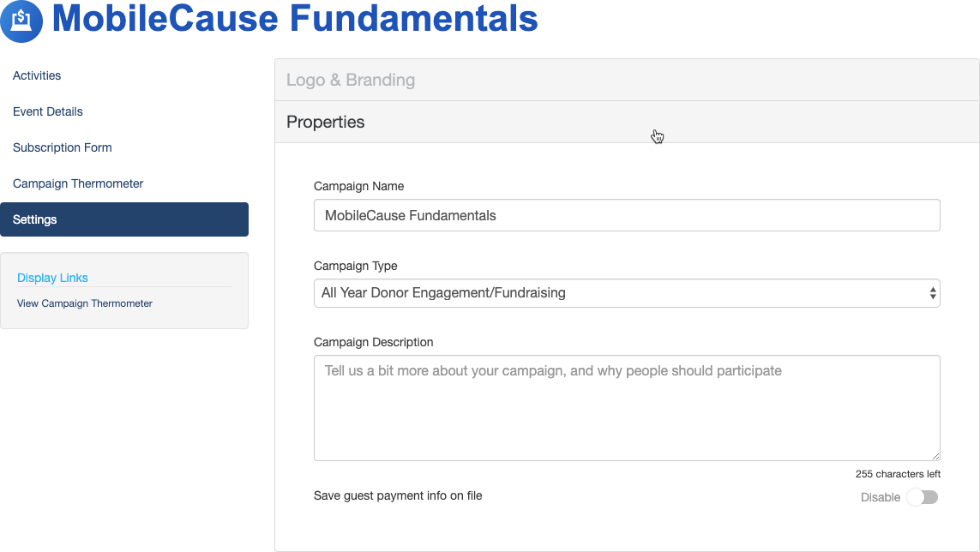Click the 'Campaign Description' label
980x552 pixels.
pos(373,342)
